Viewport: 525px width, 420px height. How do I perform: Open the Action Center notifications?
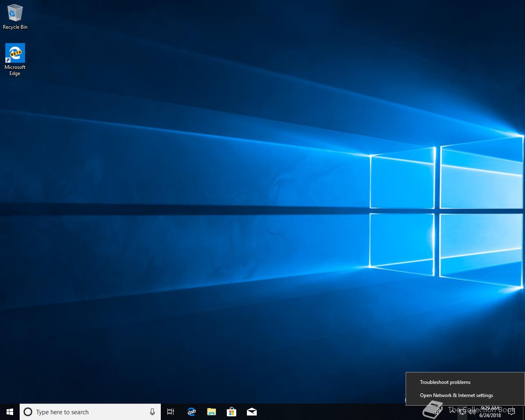coord(511,412)
